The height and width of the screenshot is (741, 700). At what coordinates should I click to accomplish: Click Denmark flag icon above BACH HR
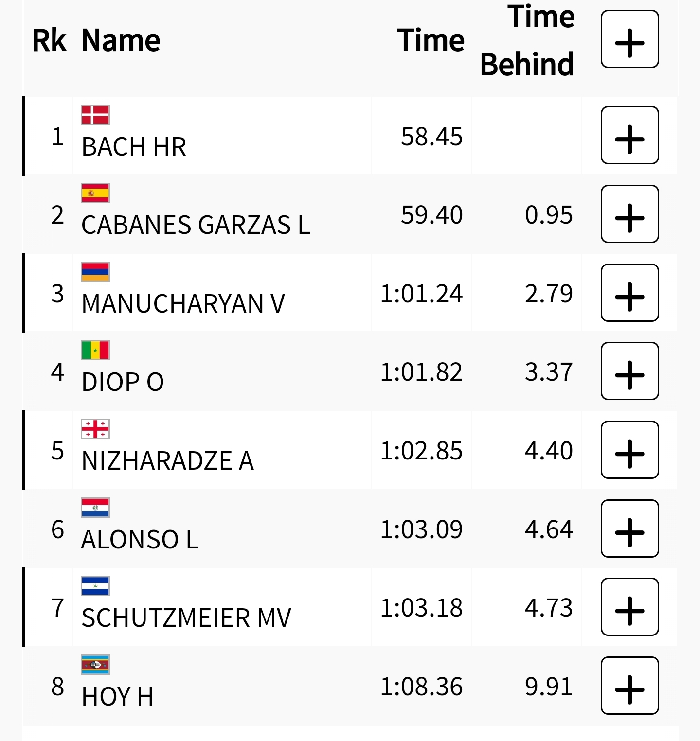tap(95, 115)
